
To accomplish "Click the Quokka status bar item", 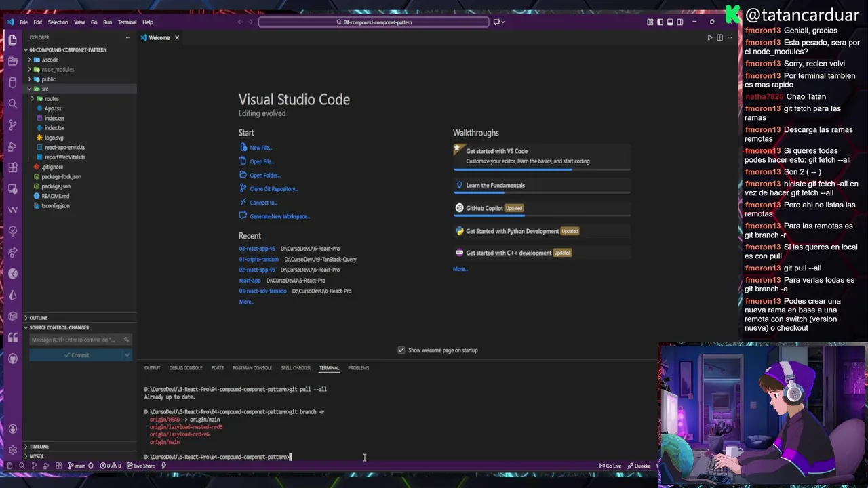I will 639,466.
